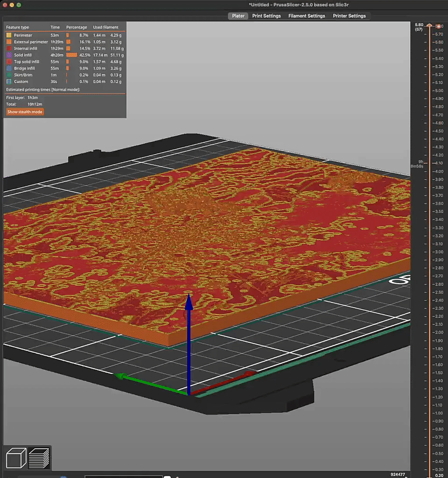
Task: Click the layer slider top handle
Action: [430, 26]
